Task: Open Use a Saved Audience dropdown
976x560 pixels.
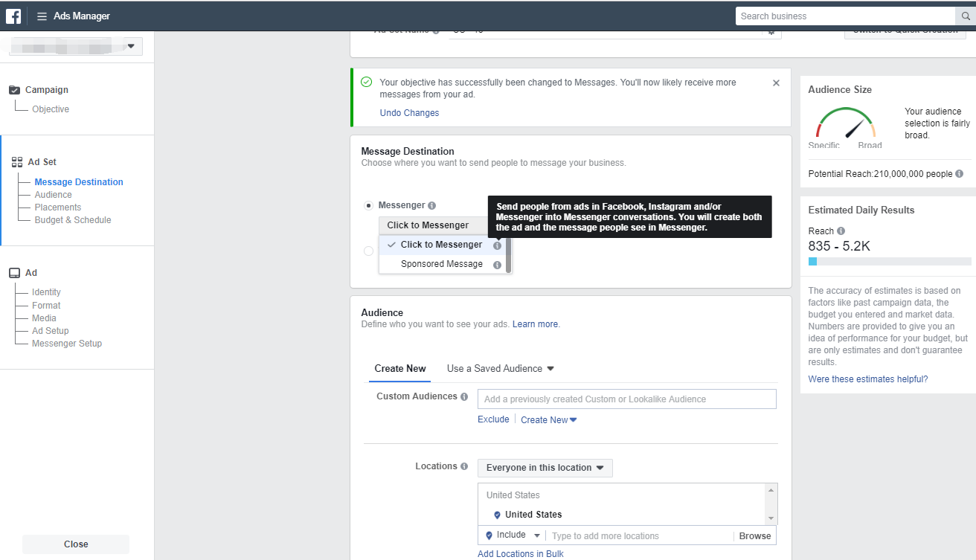Action: tap(500, 369)
